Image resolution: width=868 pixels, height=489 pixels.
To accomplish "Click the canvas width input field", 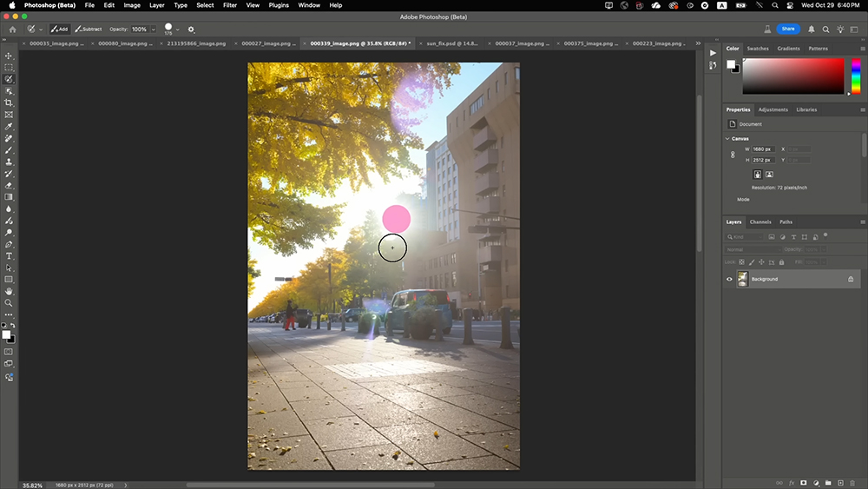I will (x=764, y=149).
